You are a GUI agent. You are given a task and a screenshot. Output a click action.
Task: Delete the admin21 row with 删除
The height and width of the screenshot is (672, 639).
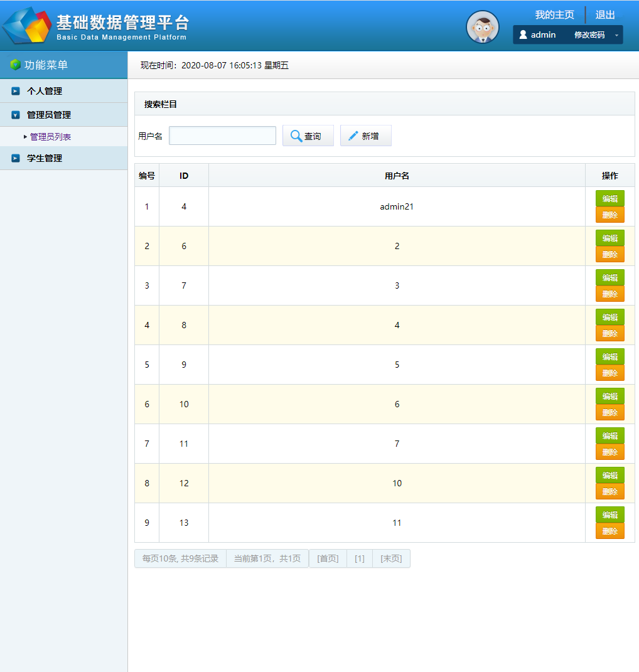(x=610, y=215)
